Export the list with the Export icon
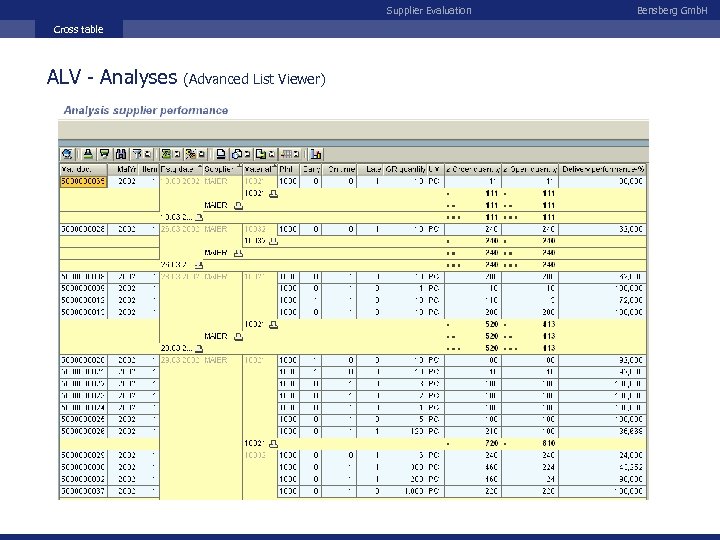This screenshot has height=540, width=720. [261, 154]
